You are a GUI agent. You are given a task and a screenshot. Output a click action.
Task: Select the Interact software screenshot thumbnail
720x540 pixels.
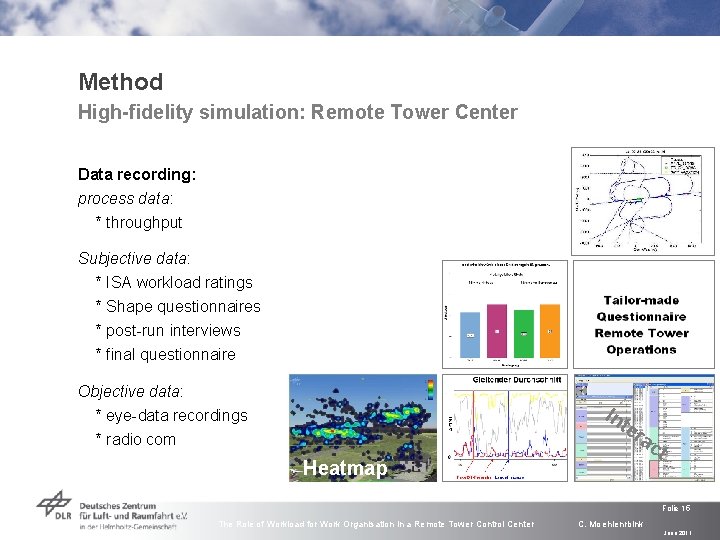(644, 428)
